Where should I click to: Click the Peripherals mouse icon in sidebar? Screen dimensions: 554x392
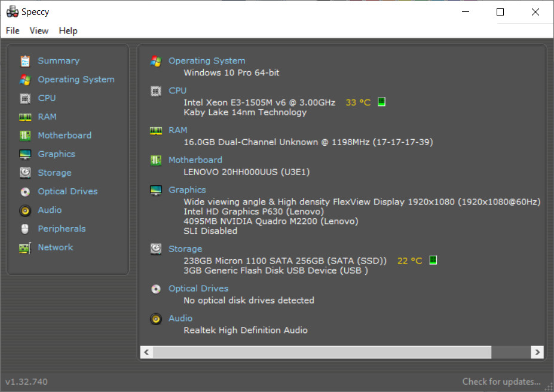click(25, 229)
